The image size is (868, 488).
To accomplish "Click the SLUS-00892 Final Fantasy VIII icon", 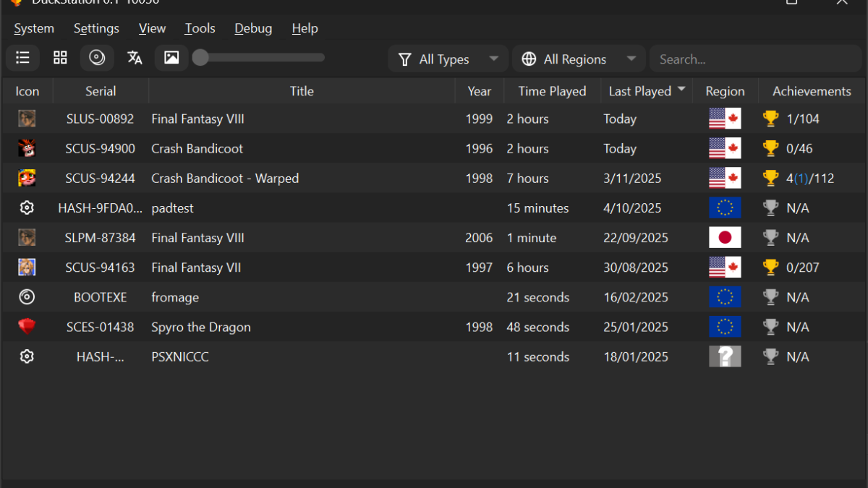I will click(27, 119).
